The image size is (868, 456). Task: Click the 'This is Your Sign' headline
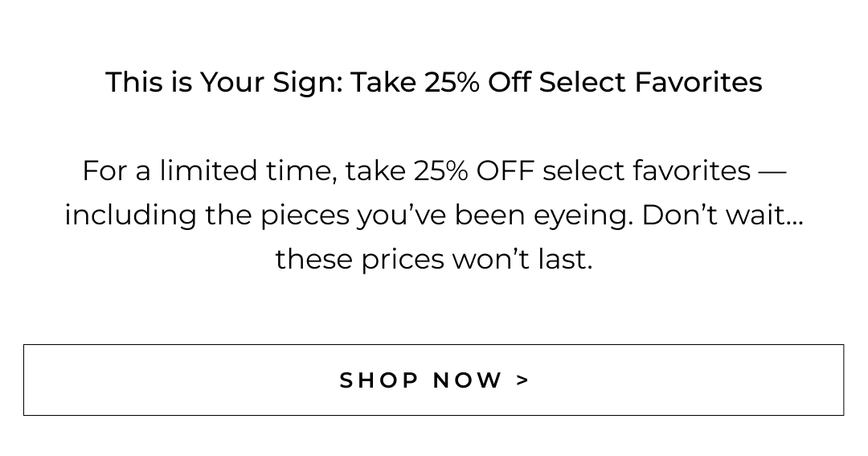223,82
